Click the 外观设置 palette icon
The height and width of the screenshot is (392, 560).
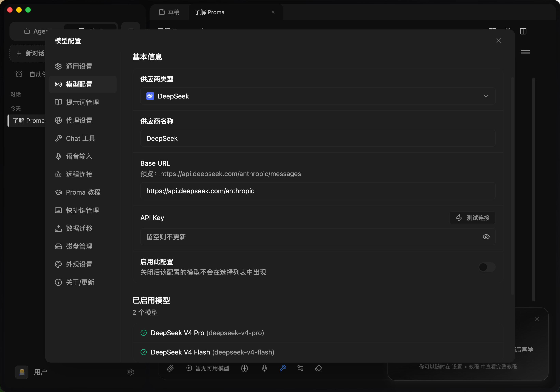[x=58, y=264]
